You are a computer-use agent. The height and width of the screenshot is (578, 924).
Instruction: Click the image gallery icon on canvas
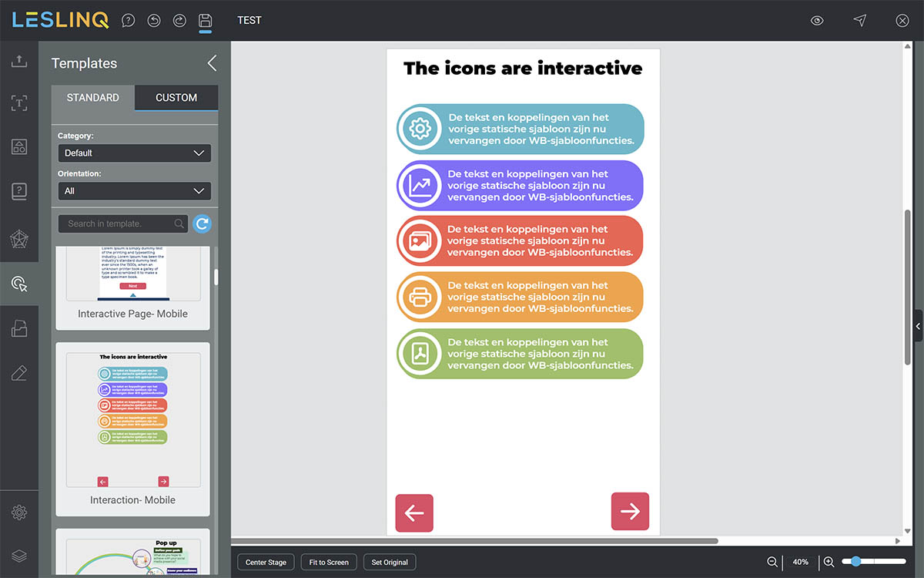click(420, 241)
